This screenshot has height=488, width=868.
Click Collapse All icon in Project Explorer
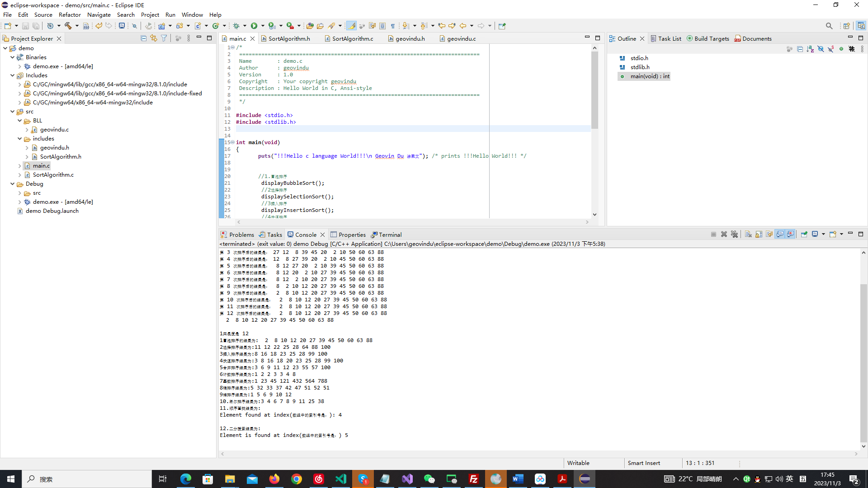pos(143,38)
